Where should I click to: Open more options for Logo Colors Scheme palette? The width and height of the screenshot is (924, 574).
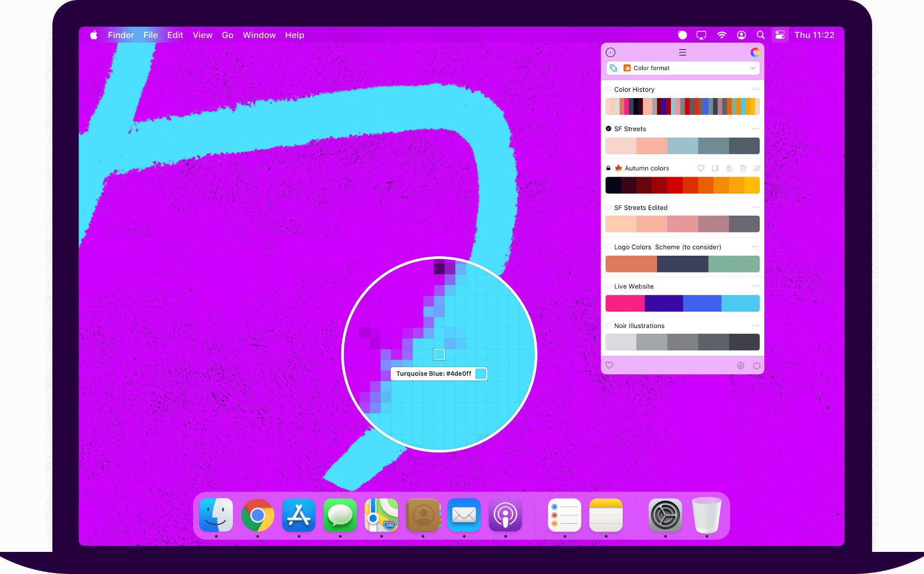point(755,247)
